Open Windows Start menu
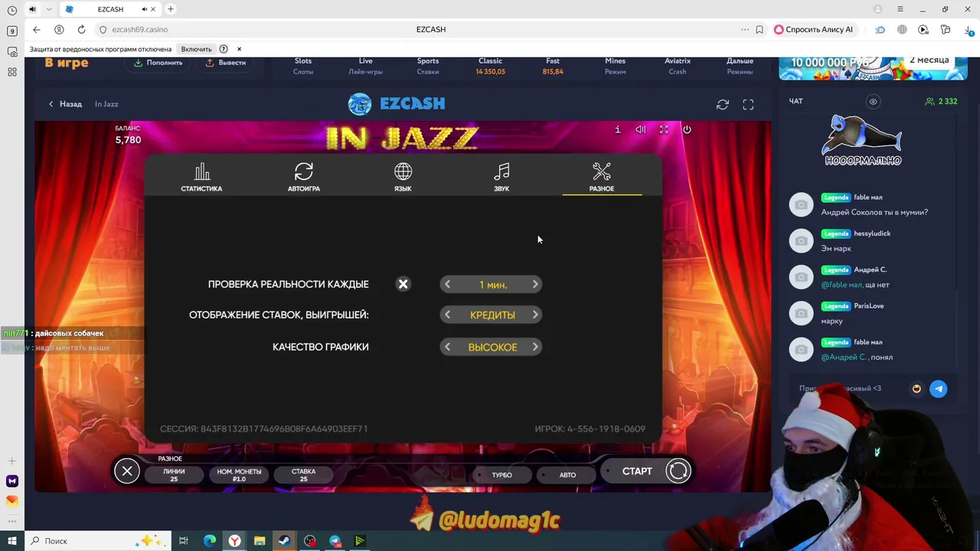980x551 pixels. point(11,541)
